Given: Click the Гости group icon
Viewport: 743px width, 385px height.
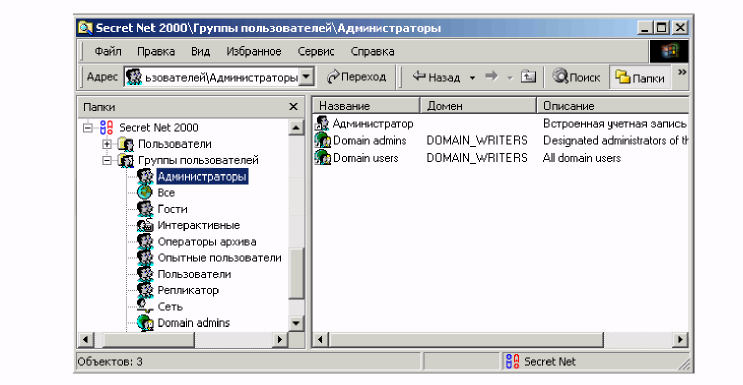Looking at the screenshot, I should [145, 209].
